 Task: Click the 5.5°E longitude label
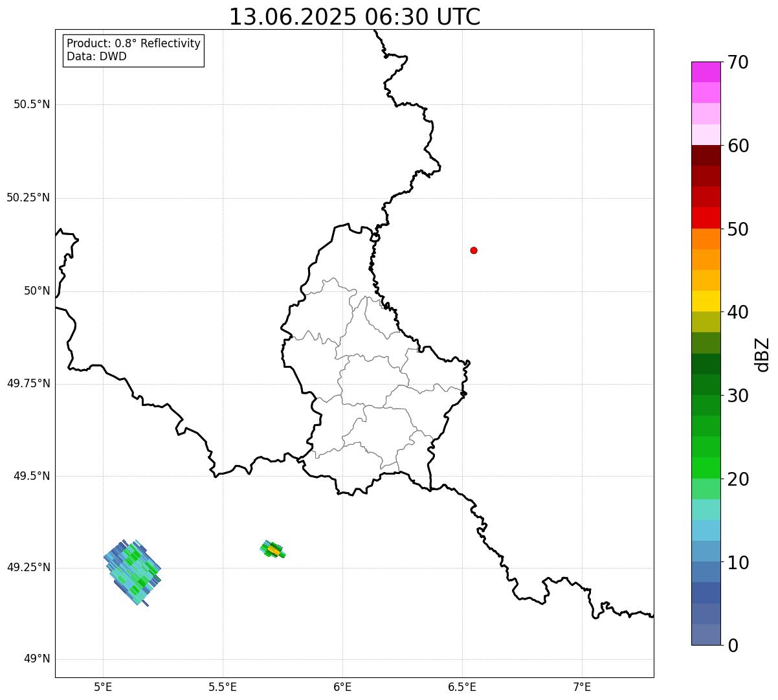pos(223,687)
